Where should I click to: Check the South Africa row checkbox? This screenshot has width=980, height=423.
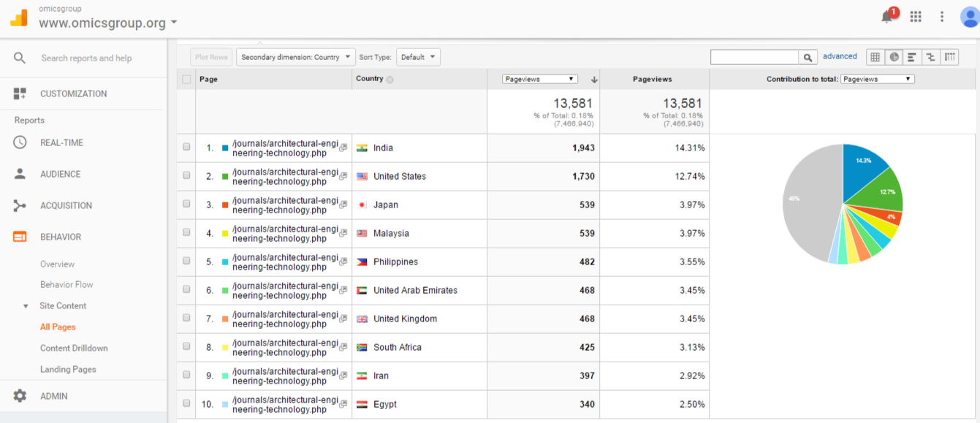(x=186, y=346)
